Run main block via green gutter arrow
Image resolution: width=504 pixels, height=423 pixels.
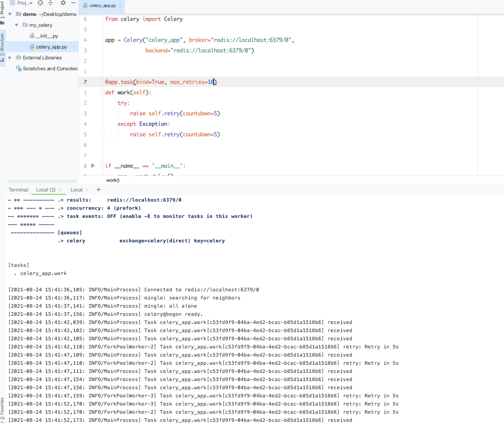coord(93,165)
